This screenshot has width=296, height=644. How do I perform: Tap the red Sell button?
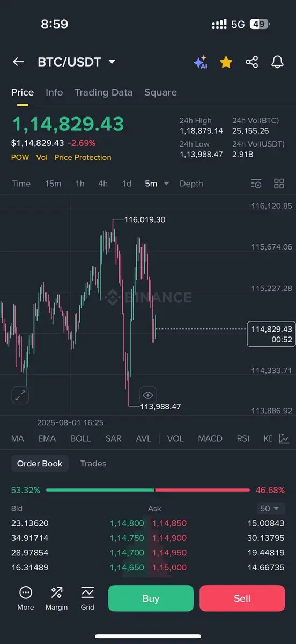tap(242, 598)
